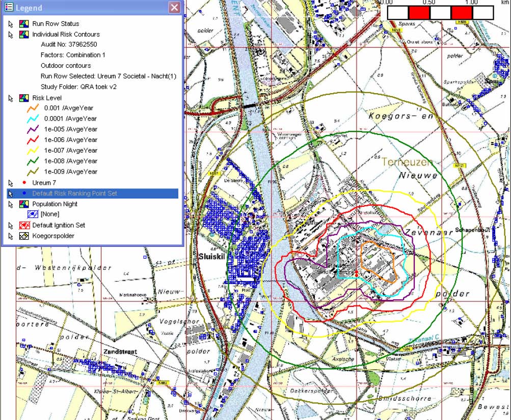The height and width of the screenshot is (420, 511).
Task: Click the Default Ignition Set hatch icon
Action: click(24, 226)
